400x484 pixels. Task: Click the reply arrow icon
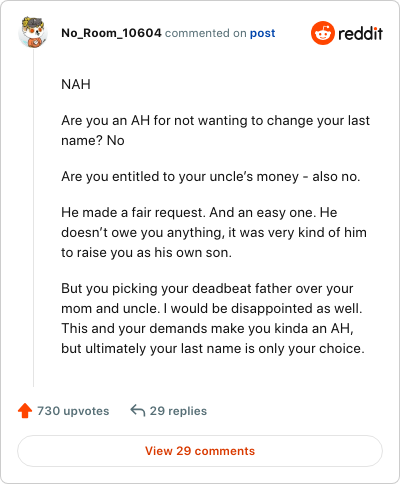pos(137,410)
